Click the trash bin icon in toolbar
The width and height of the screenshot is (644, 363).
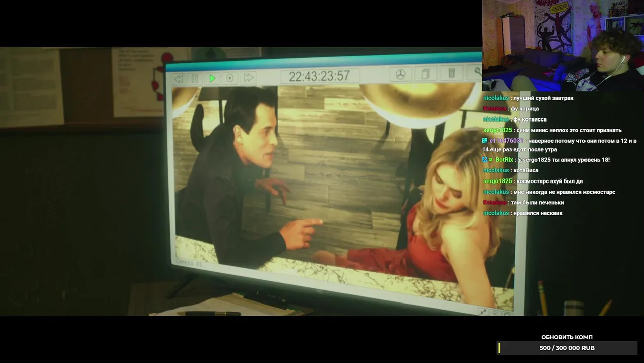[x=452, y=73]
